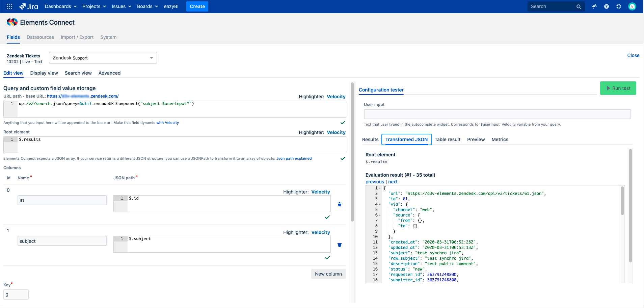Open the Projects dropdown menu
The height and width of the screenshot is (308, 644).
click(94, 6)
